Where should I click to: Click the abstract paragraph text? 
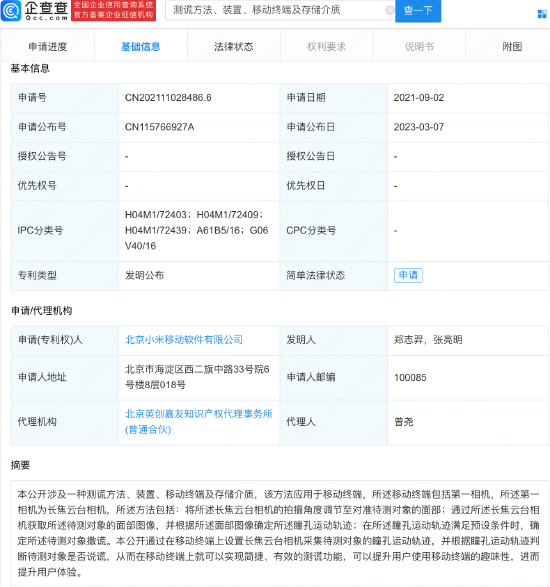(x=278, y=533)
